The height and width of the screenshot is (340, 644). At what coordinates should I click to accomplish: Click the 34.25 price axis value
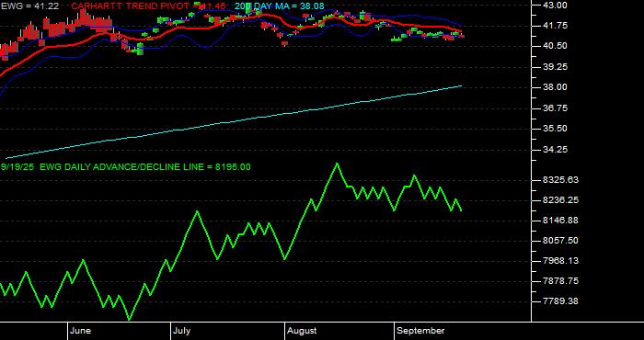[x=555, y=149]
